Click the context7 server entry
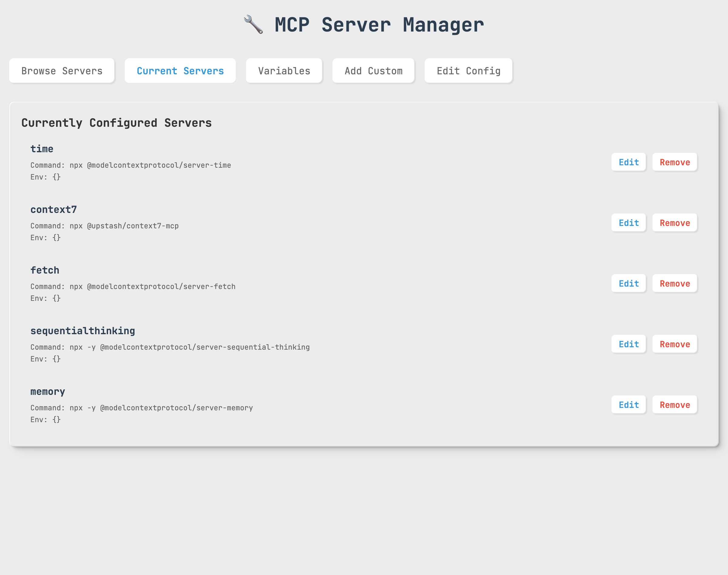The height and width of the screenshot is (575, 728). [x=54, y=209]
